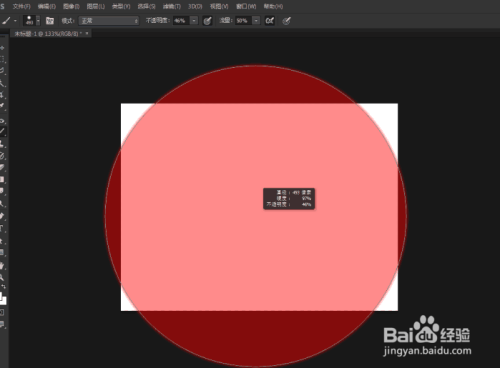Toggle pressure-controls-size button
Image resolution: width=500 pixels, height=368 pixels.
coord(287,21)
